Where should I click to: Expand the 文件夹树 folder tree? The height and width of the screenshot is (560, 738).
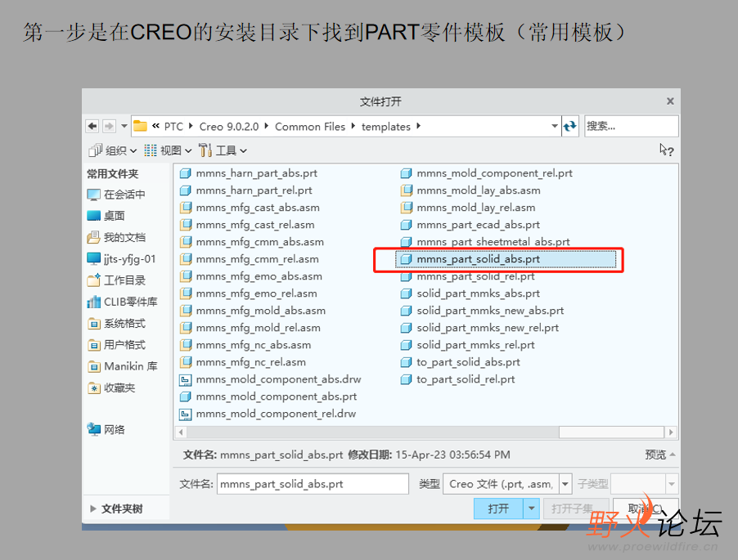tap(116, 508)
